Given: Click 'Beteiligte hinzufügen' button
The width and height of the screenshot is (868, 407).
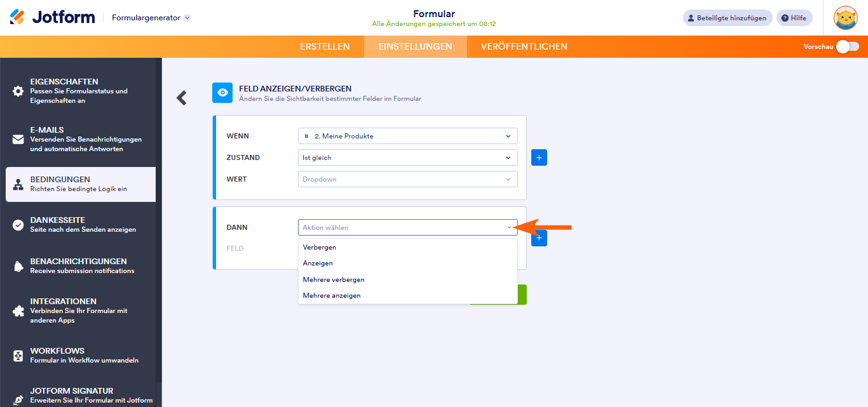Looking at the screenshot, I should 727,18.
